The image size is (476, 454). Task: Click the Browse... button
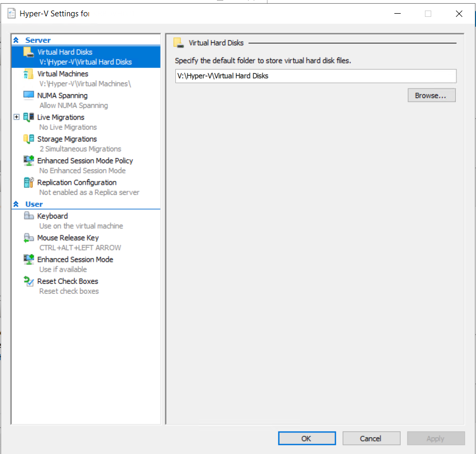tap(431, 95)
